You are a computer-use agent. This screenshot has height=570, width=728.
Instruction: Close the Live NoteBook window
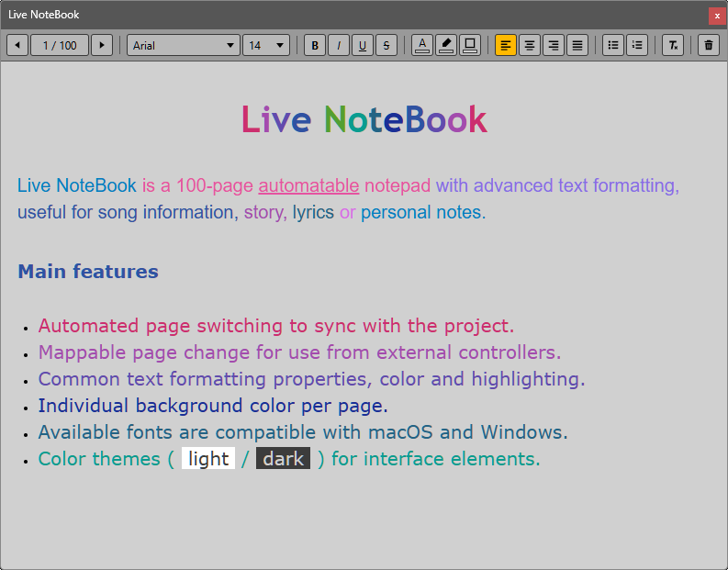[717, 16]
